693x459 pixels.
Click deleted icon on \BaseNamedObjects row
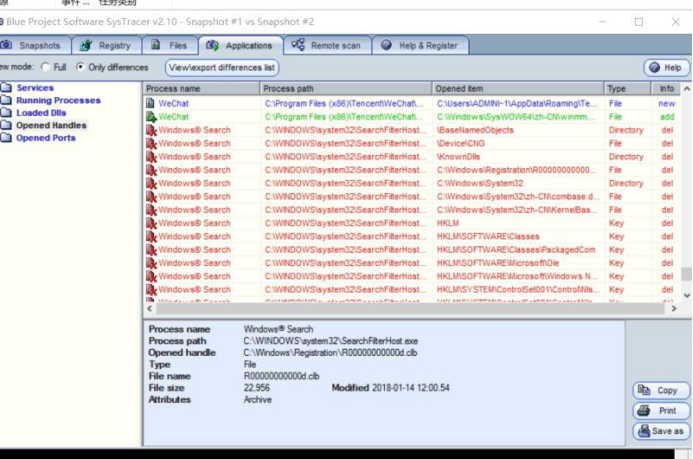point(152,130)
